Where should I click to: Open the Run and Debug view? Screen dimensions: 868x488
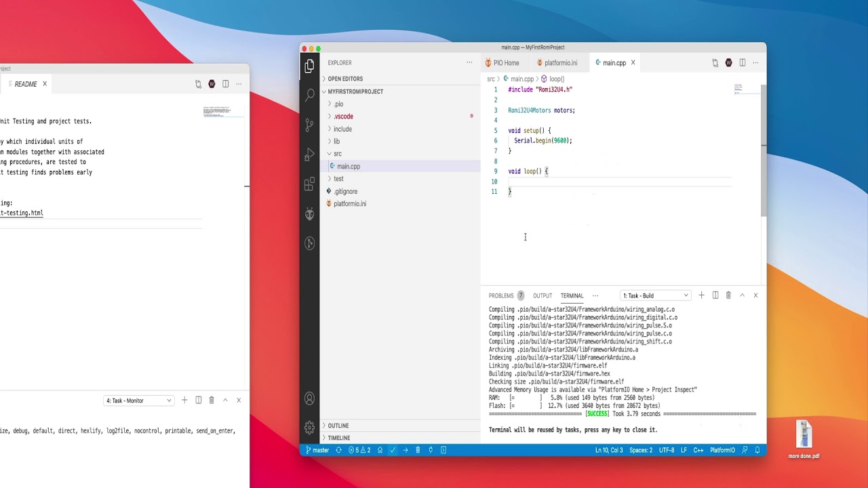click(310, 155)
